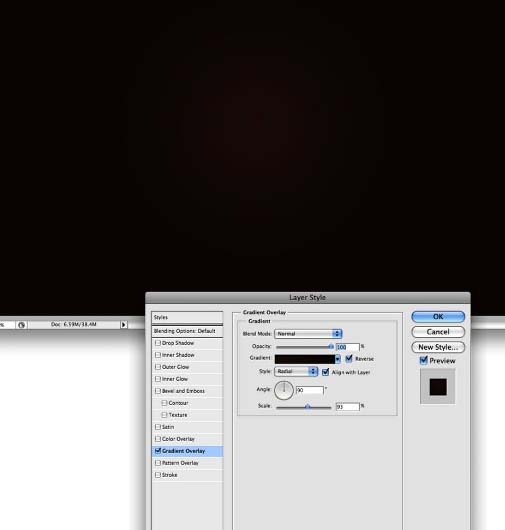The image size is (505, 530).
Task: Click the Angle dial control
Action: 284,390
